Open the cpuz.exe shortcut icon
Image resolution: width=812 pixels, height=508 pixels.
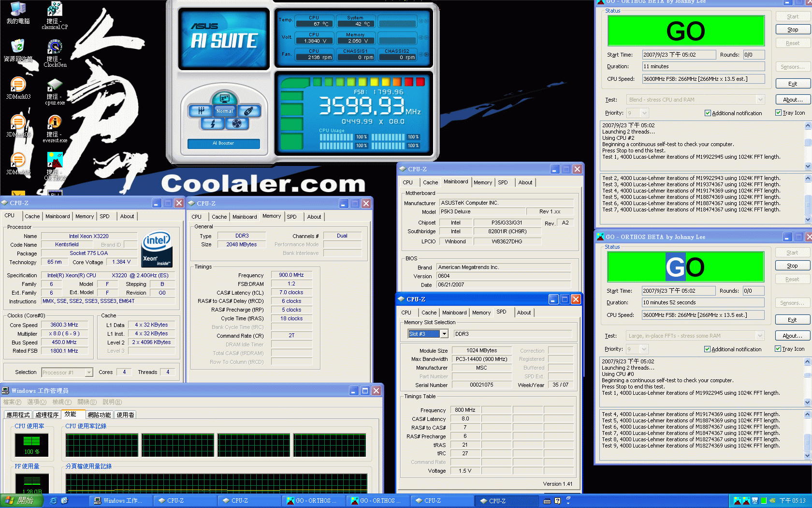(55, 91)
